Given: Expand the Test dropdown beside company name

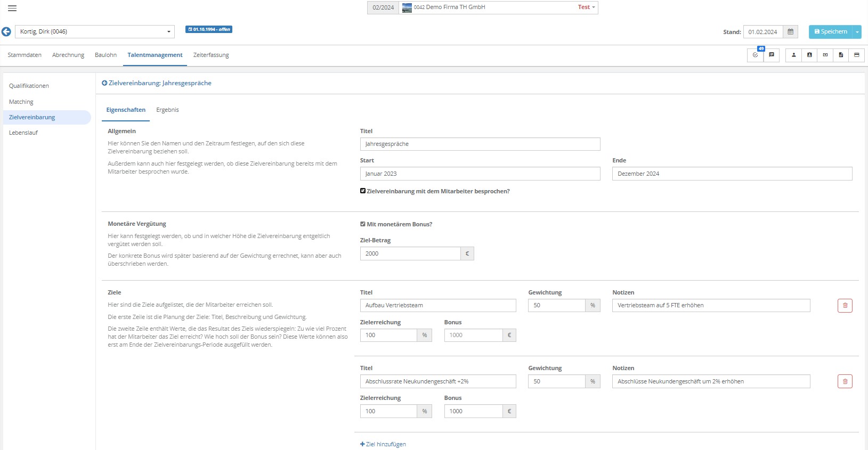Looking at the screenshot, I should pos(586,7).
